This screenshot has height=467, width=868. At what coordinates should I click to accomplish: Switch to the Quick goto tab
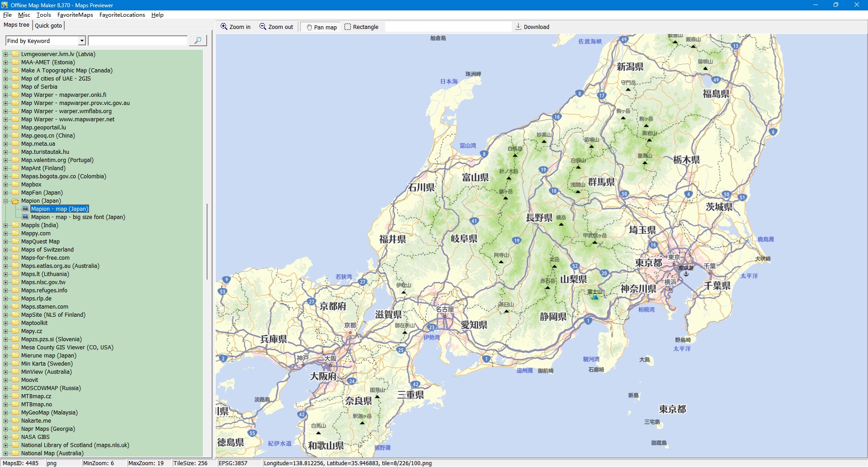48,26
